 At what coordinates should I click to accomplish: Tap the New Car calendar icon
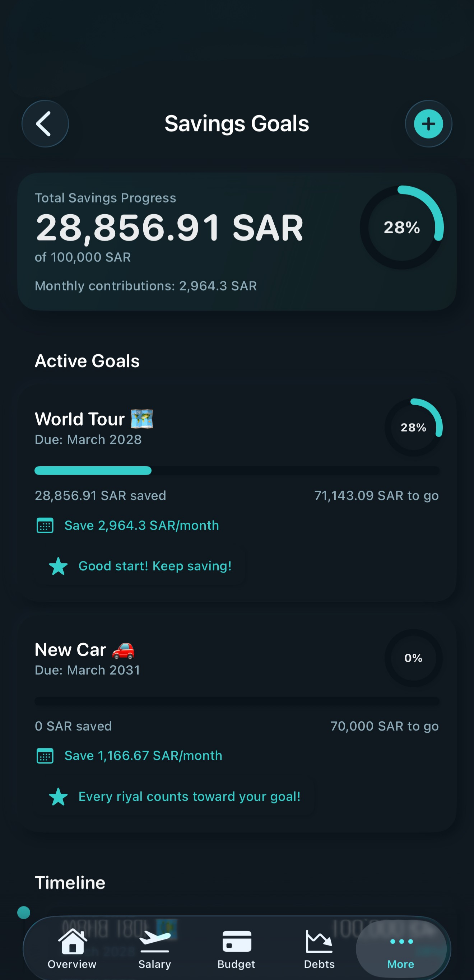(x=45, y=756)
